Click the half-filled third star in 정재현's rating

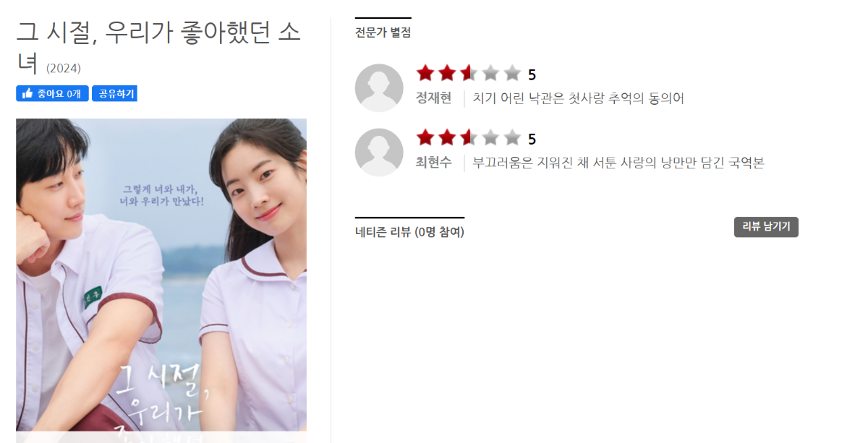[x=469, y=73]
